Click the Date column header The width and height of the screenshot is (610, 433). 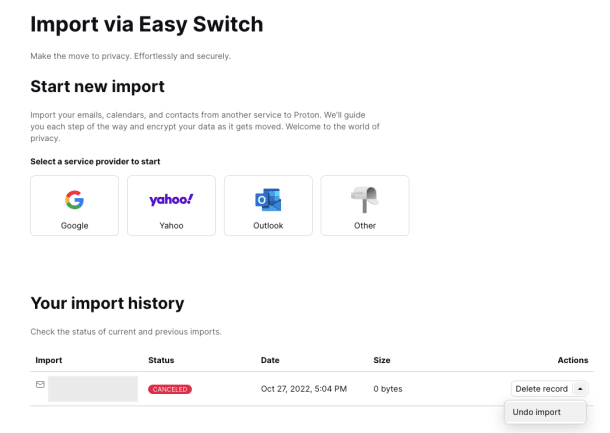coord(270,360)
